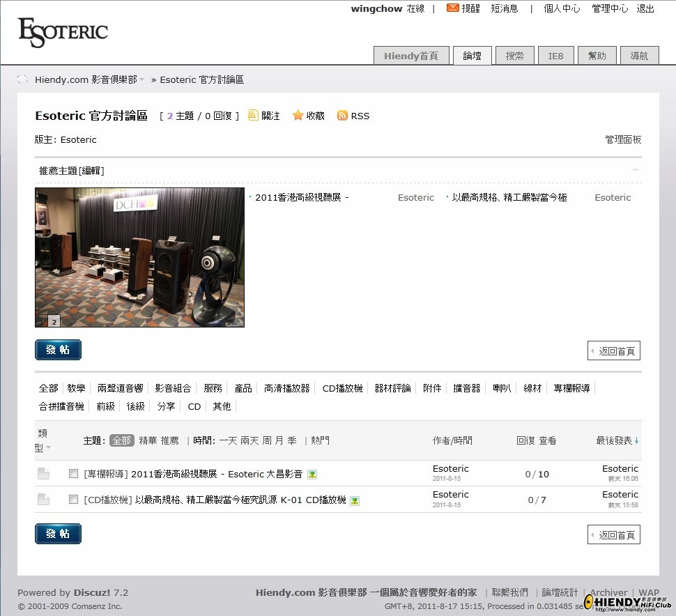Click thread icon for K-01 CD播放機 row
676x616 pixels.
[x=43, y=499]
